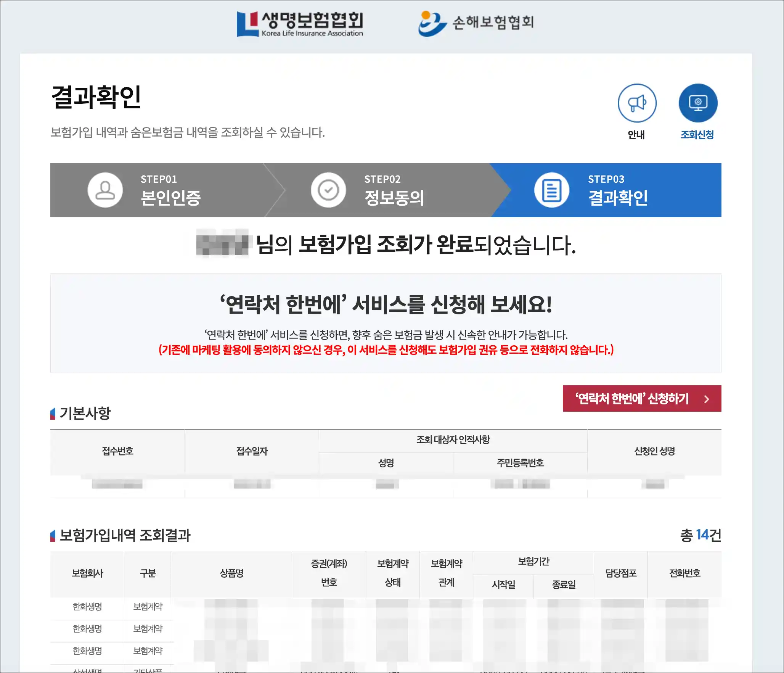The height and width of the screenshot is (673, 784).
Task: Click the 조회신청 monitor icon
Action: tap(697, 103)
